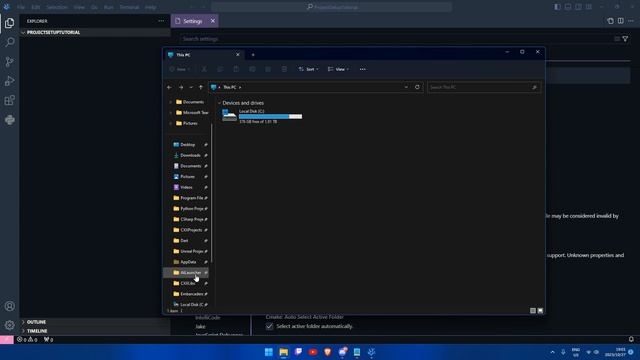This screenshot has width=640, height=360.
Task: Open the Accounts menu in VS Code
Action: click(9, 306)
